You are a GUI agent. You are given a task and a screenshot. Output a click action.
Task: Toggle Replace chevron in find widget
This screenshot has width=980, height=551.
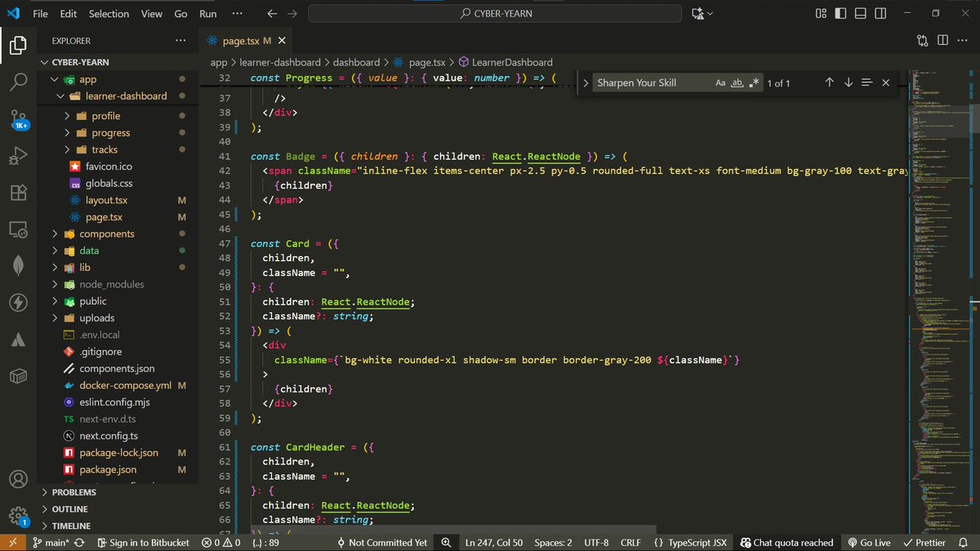(x=586, y=82)
